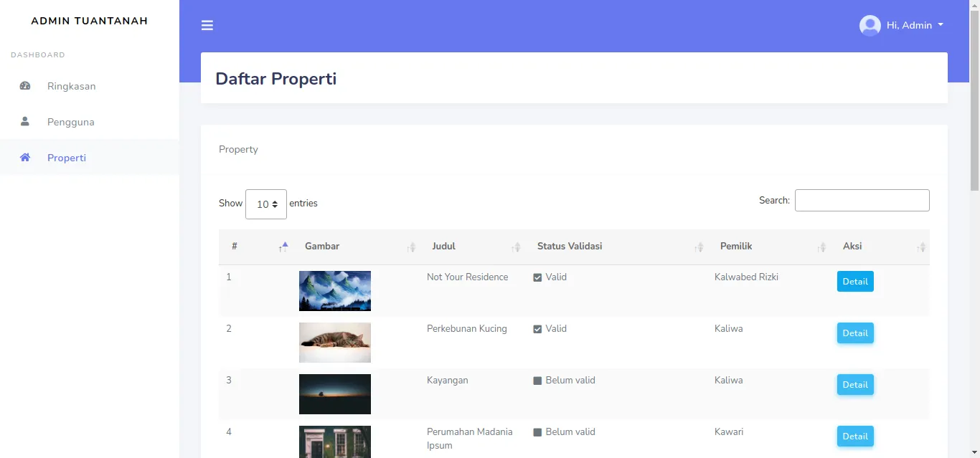Click Valid checkbox for Perkebunan Kucing

pyautogui.click(x=537, y=330)
